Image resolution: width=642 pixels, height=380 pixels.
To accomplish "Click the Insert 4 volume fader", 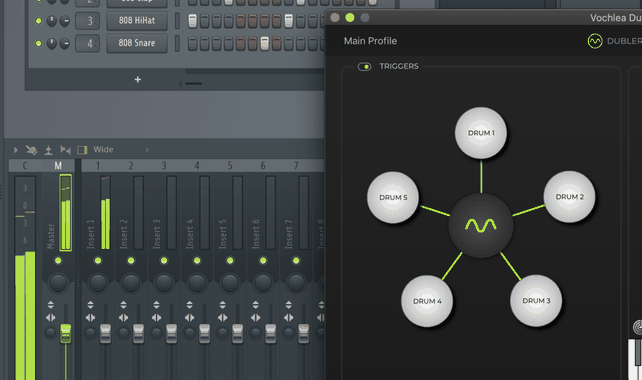I will point(205,333).
